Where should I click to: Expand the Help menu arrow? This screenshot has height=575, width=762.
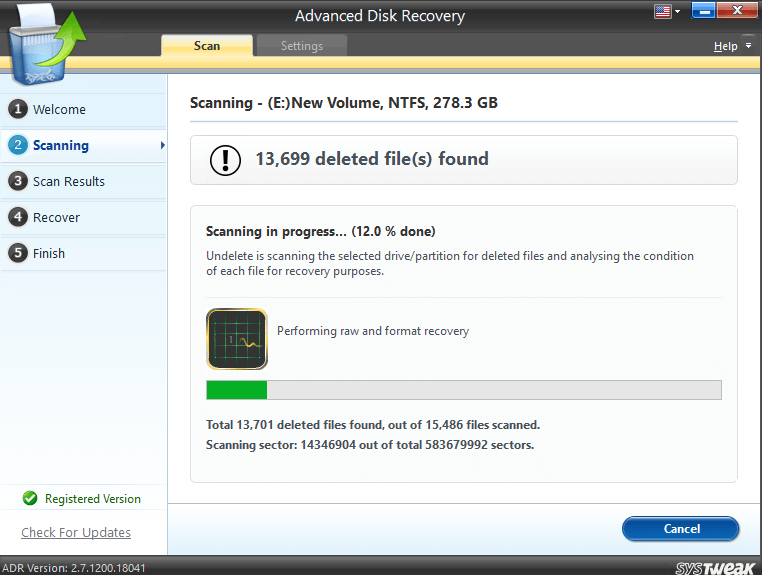point(748,46)
